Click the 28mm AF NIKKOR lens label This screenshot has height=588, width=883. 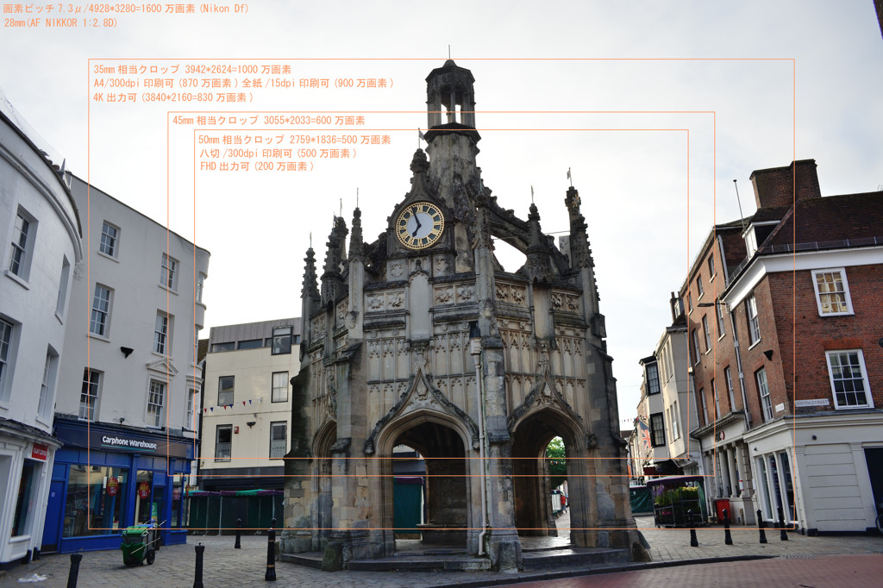coord(60,22)
